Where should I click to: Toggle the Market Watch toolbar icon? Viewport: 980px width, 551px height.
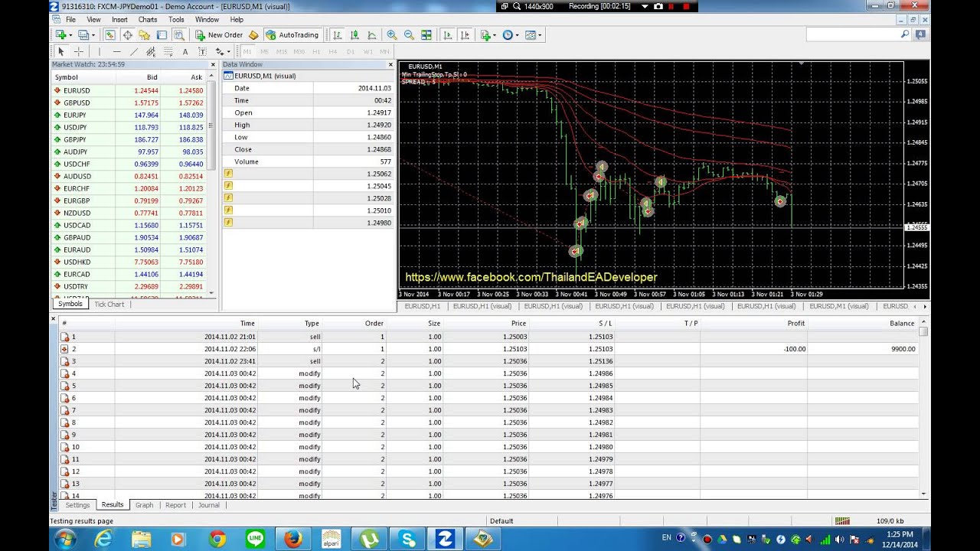[x=110, y=34]
